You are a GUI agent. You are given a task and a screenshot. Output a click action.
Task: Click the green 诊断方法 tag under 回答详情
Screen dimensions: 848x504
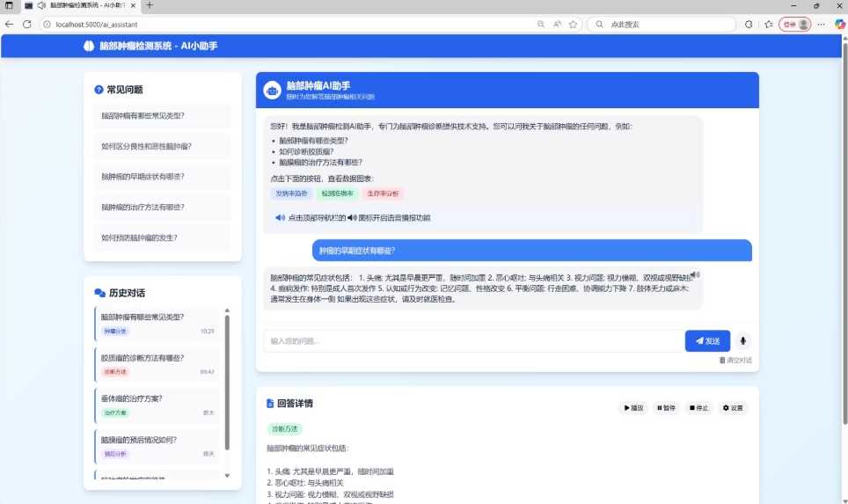[285, 429]
